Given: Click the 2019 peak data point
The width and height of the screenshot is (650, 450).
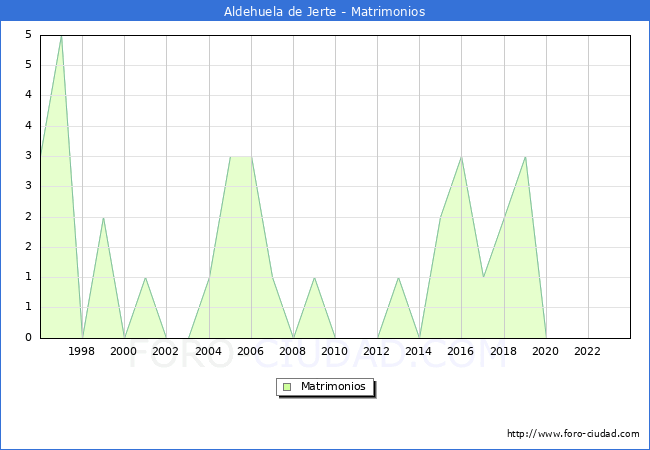Looking at the screenshot, I should pyautogui.click(x=525, y=157).
